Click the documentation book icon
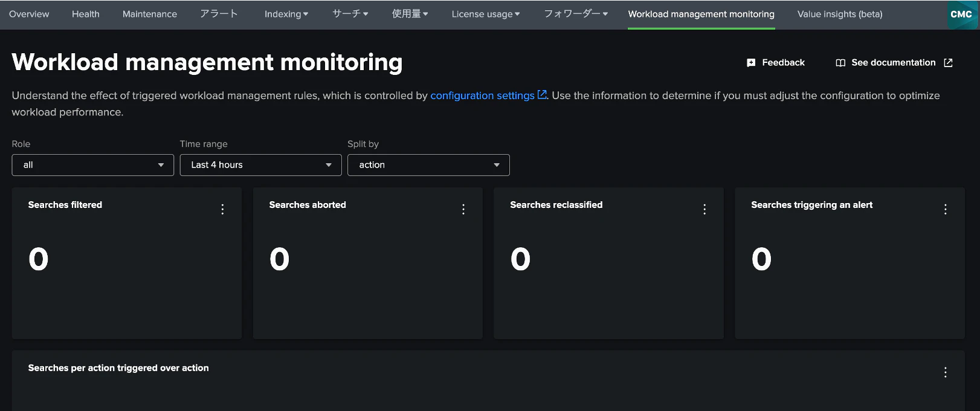This screenshot has height=411, width=980. [x=840, y=63]
